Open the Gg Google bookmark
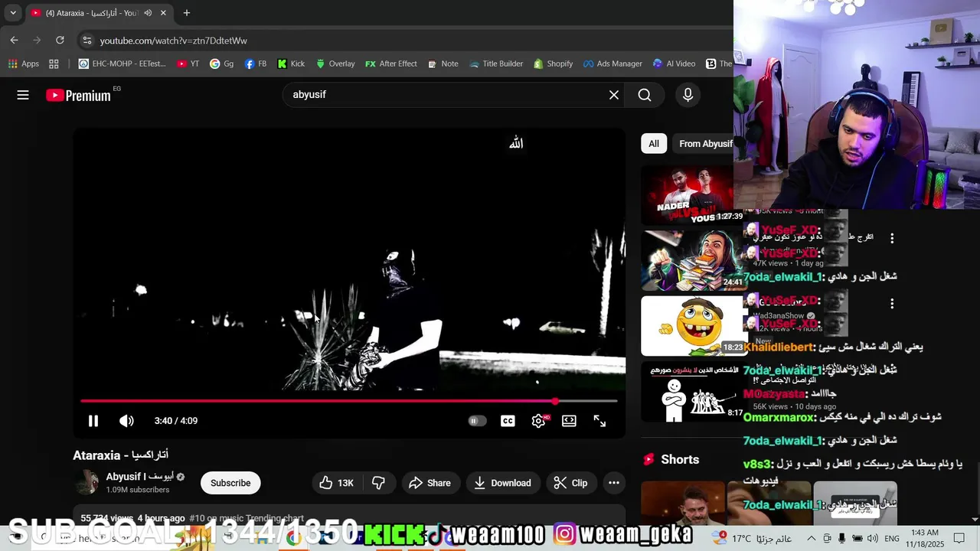 222,64
